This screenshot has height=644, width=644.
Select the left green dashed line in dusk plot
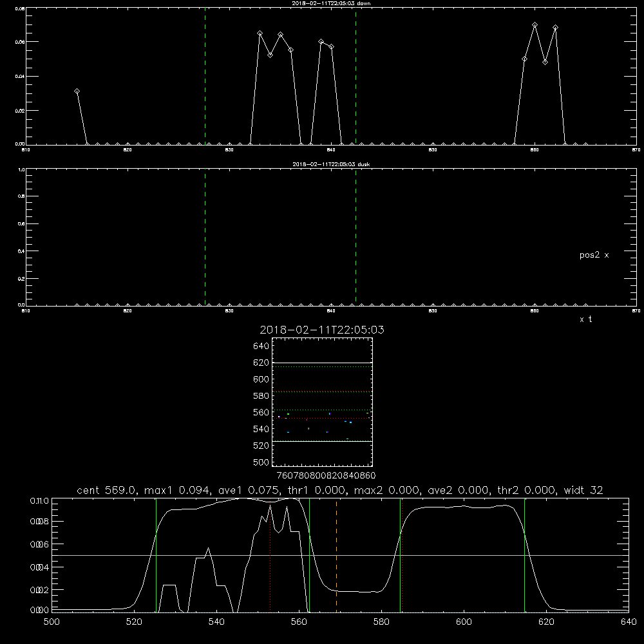tap(205, 238)
